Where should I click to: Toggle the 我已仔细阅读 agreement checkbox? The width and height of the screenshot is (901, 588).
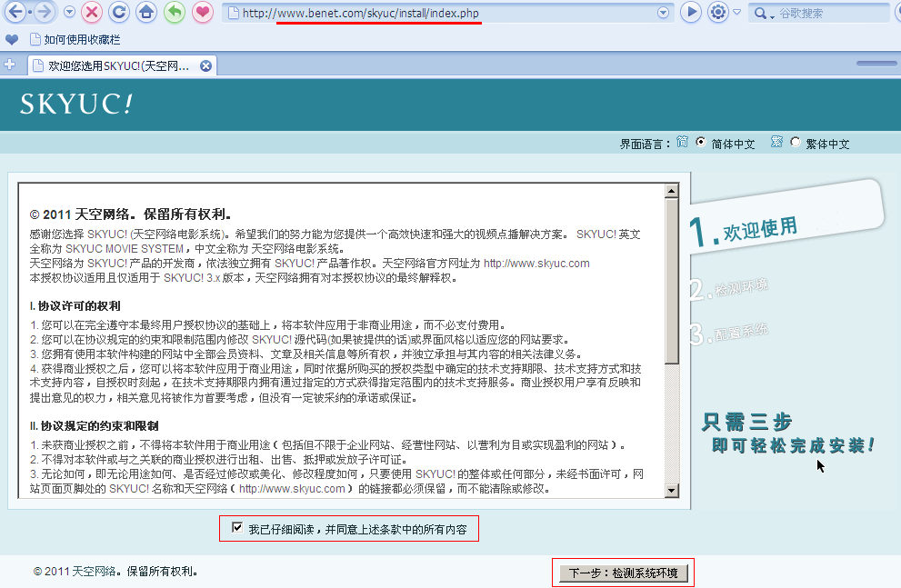237,527
